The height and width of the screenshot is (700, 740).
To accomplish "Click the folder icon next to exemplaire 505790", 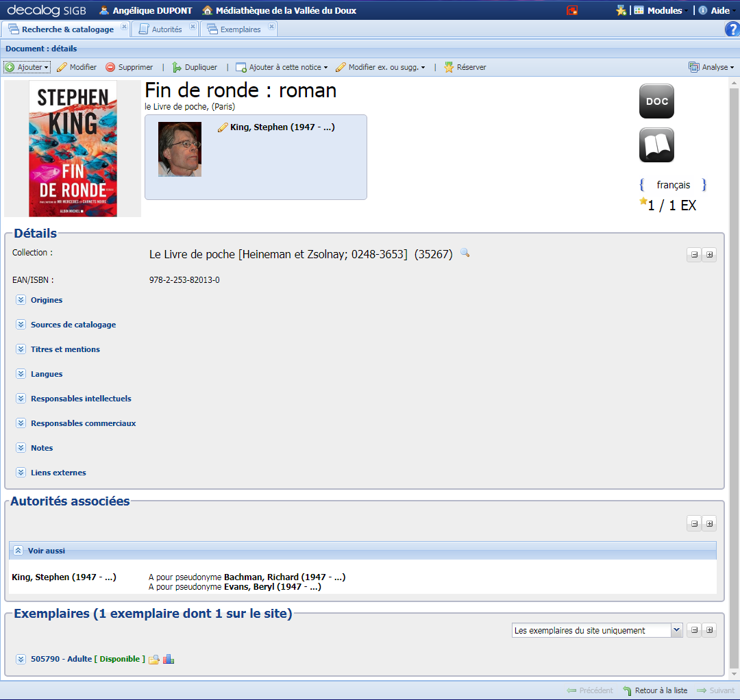I will tap(154, 660).
